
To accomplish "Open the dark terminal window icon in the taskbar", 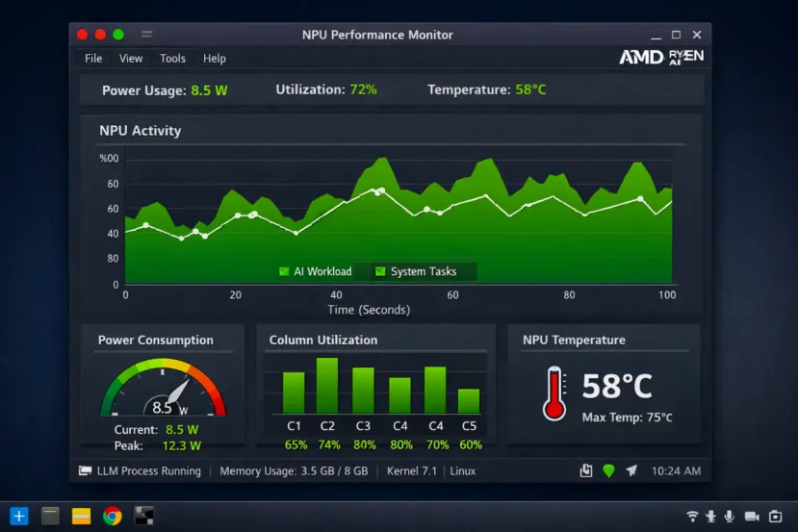I will click(50, 517).
